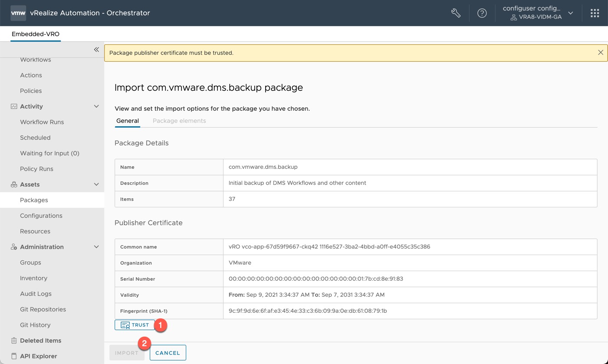Viewport: 608px width, 364px height.
Task: Collapse the Assets section chevron
Action: pos(96,184)
